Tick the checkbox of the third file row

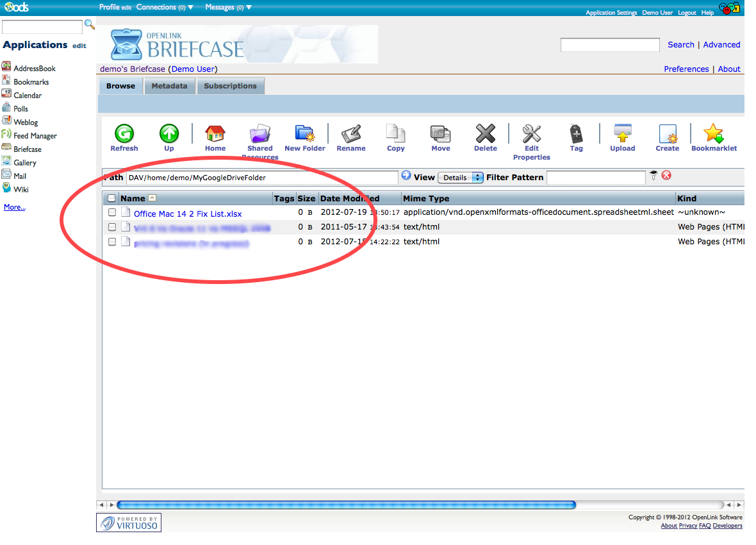point(112,242)
